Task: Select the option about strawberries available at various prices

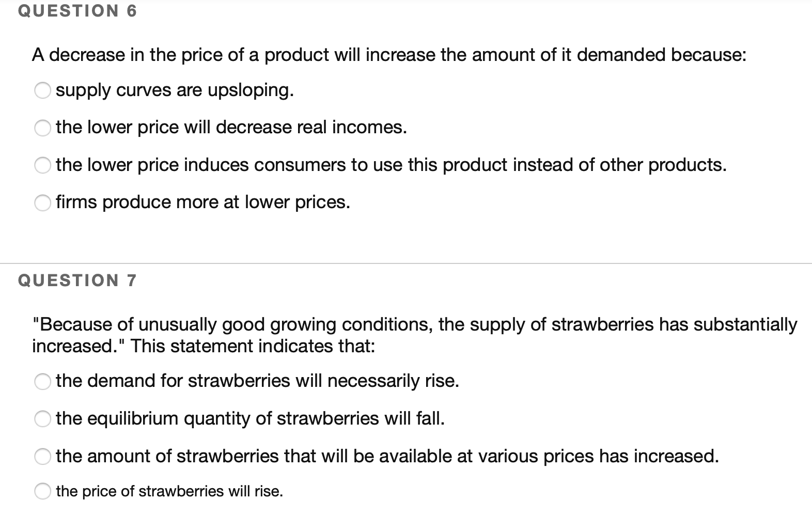Action: pyautogui.click(x=43, y=457)
